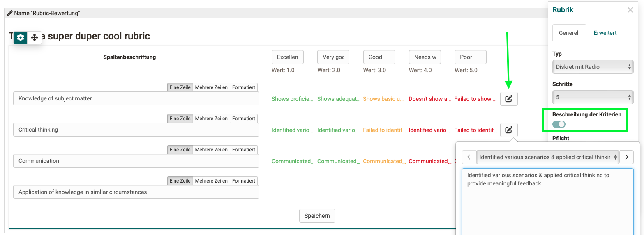Select Formatiert for Communication row
The height and width of the screenshot is (235, 644).
(244, 150)
